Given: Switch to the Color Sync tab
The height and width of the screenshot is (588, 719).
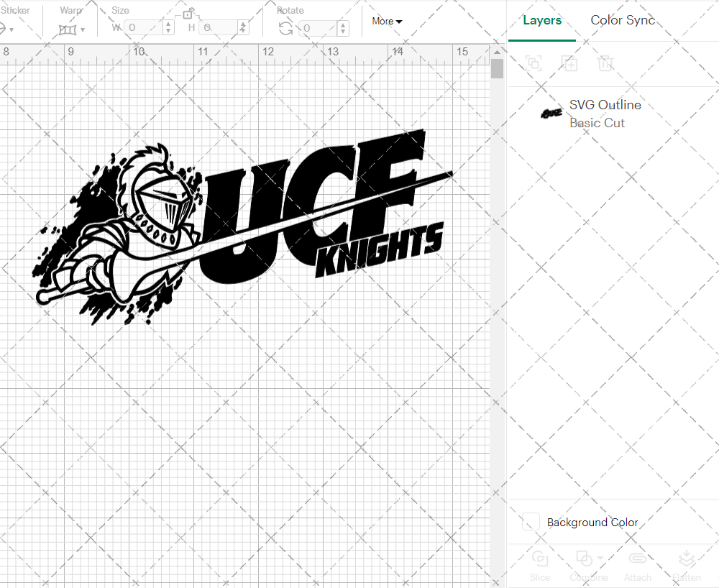Looking at the screenshot, I should pos(623,20).
